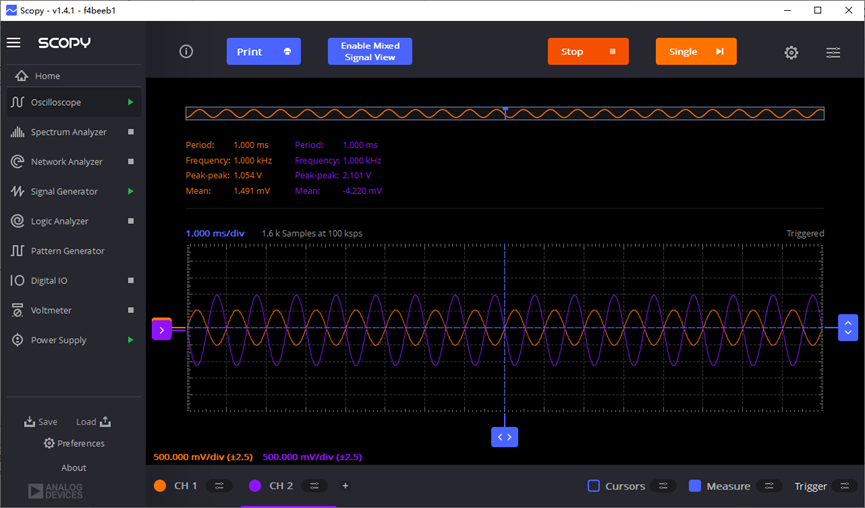This screenshot has width=865, height=508.
Task: Click the Triggered status text
Action: click(805, 233)
